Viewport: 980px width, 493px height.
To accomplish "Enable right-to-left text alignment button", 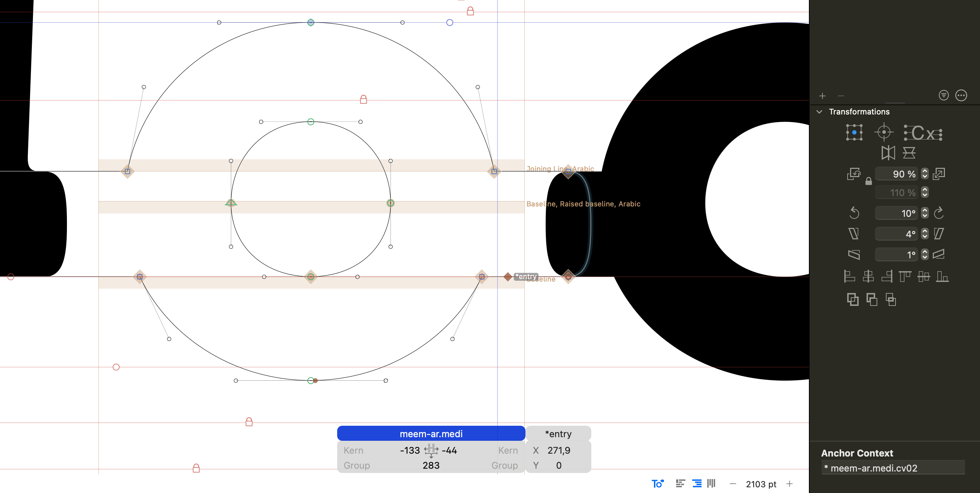I will click(697, 483).
